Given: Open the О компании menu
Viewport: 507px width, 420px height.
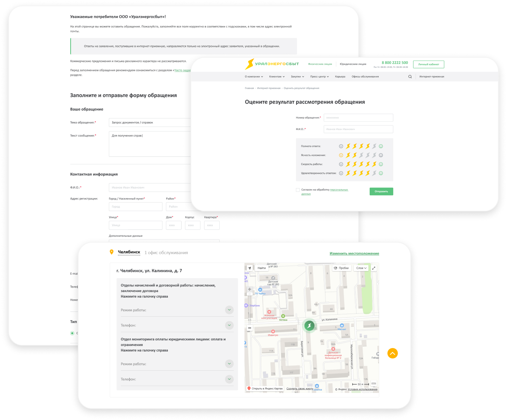Looking at the screenshot, I should pos(254,77).
